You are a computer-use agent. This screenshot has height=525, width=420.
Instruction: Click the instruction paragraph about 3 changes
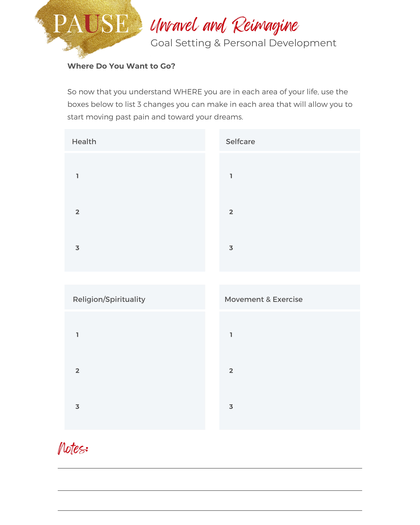[210, 104]
